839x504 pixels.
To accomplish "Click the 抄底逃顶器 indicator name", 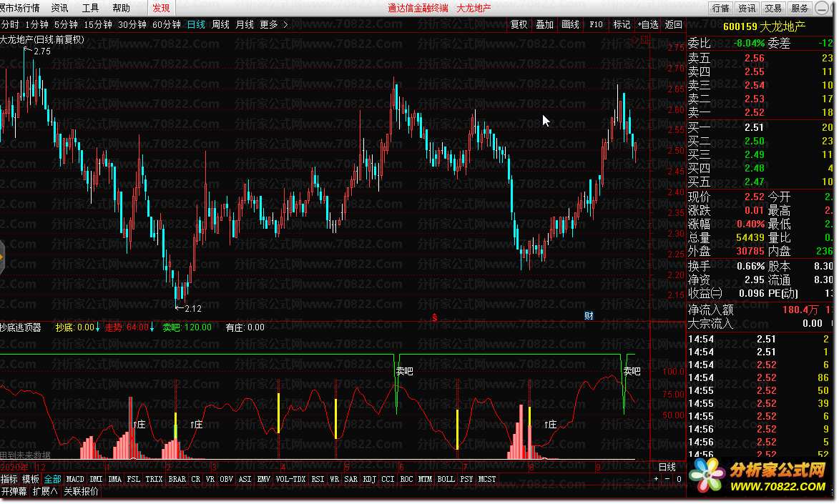I will [20, 327].
